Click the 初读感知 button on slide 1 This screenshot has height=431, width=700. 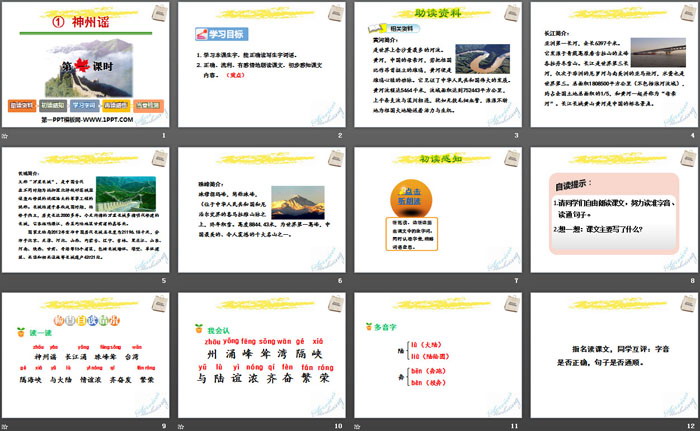click(x=53, y=105)
